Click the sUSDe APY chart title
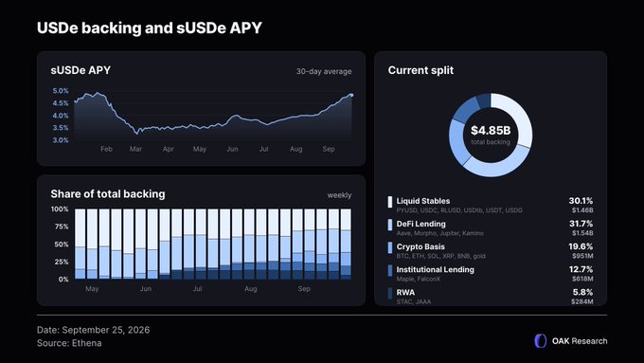 click(80, 70)
